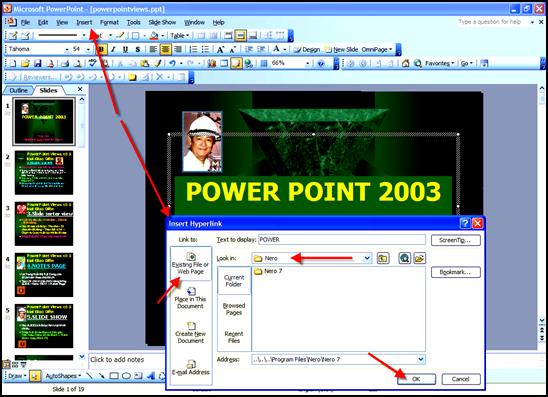This screenshot has height=397, width=548.
Task: Click the Fill Color bucket swatch
Action: [x=154, y=36]
